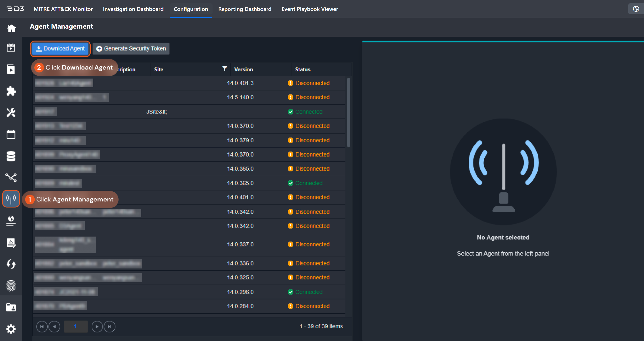Viewport: 644px width, 341px height.
Task: Click Generate Security Token button
Action: tap(131, 48)
